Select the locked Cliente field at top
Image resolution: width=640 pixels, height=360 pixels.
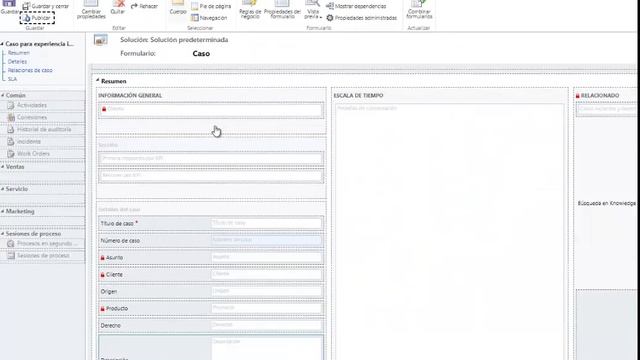(x=211, y=110)
